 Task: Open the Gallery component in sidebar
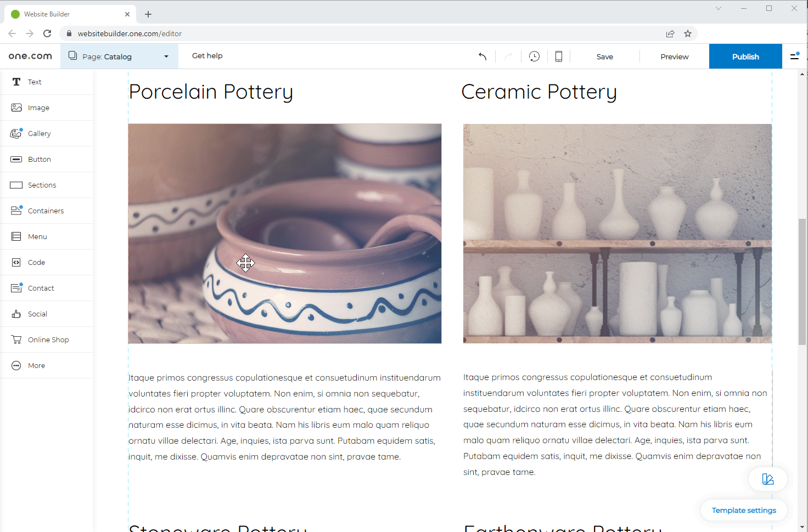click(x=39, y=133)
